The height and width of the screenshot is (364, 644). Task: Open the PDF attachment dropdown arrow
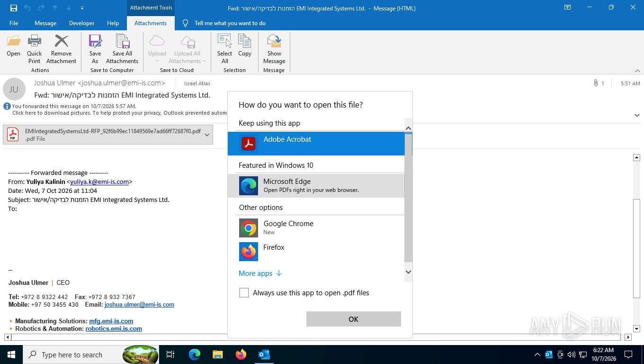pos(207,135)
